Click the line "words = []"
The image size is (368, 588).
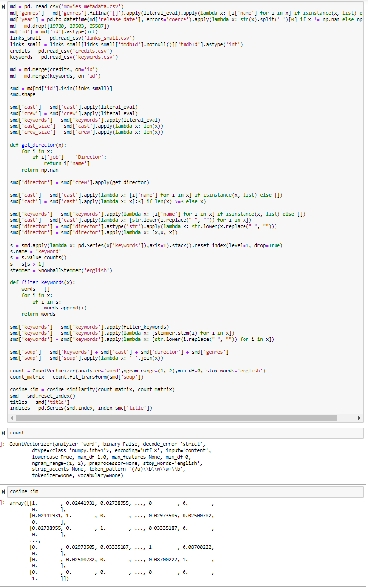pos(35,289)
